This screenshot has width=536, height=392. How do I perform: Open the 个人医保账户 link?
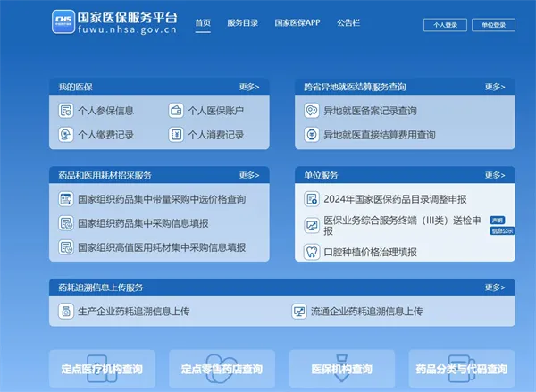click(216, 111)
